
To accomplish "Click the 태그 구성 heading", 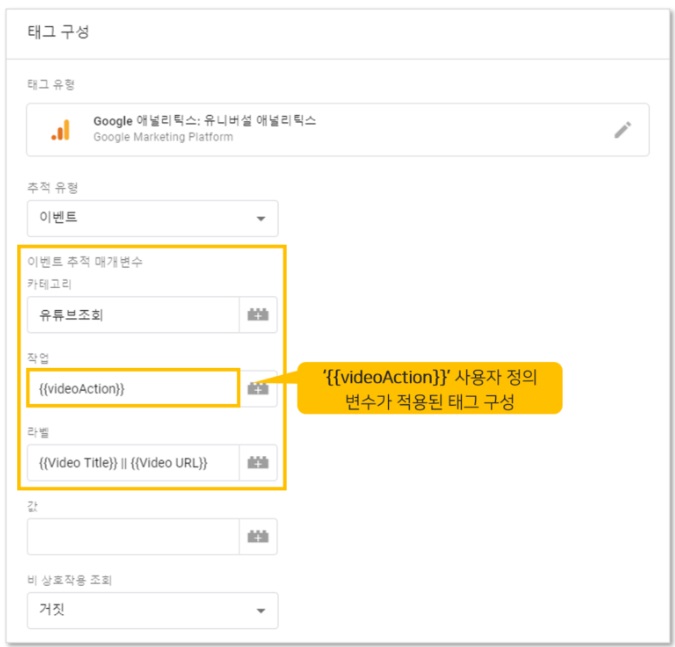I will click(x=58, y=32).
